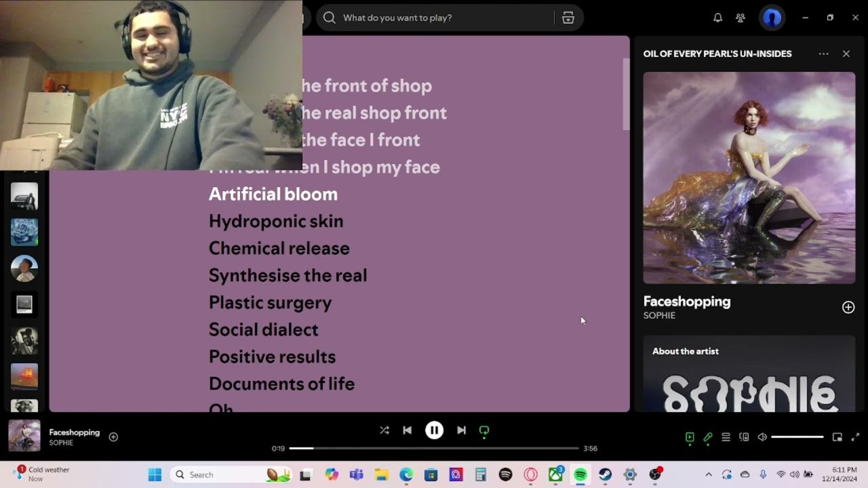Viewport: 868px width, 488px height.
Task: Open the user profile menu
Action: pyautogui.click(x=772, y=18)
